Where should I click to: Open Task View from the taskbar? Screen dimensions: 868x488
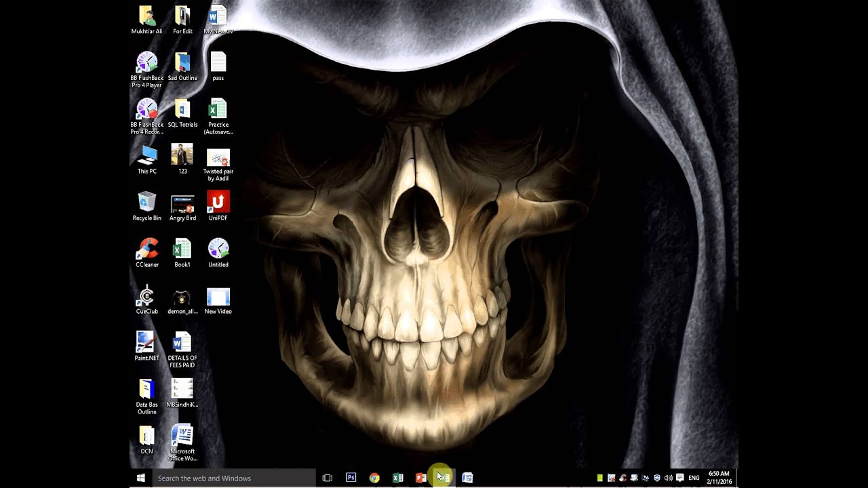(x=327, y=478)
